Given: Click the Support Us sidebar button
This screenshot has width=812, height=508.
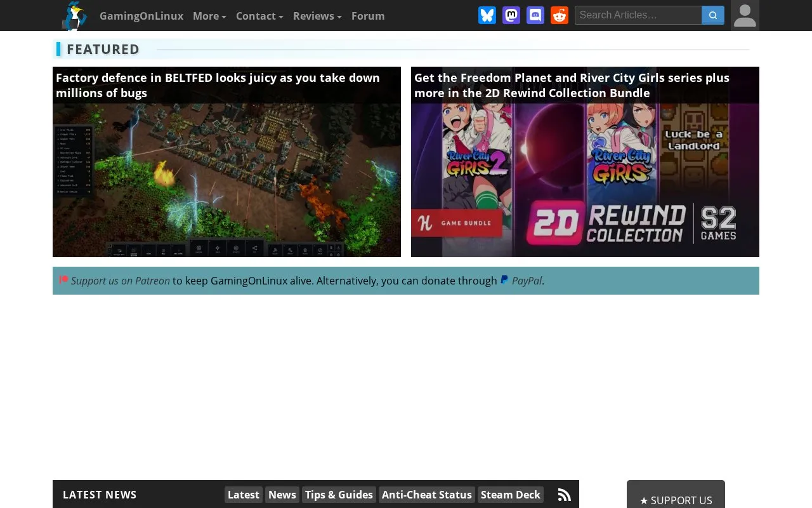Looking at the screenshot, I should [x=676, y=499].
